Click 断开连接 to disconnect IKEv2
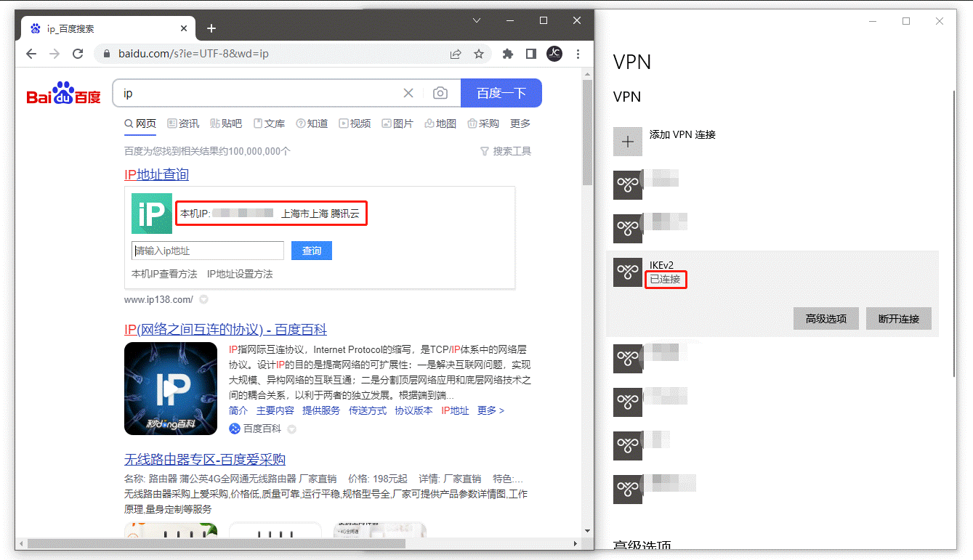 [899, 319]
